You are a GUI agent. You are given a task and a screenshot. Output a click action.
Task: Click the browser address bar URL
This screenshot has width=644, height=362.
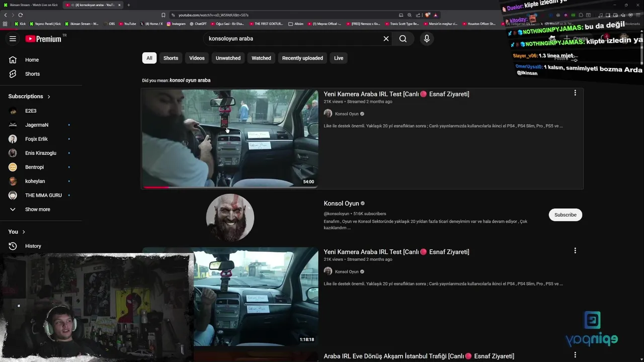[213, 15]
